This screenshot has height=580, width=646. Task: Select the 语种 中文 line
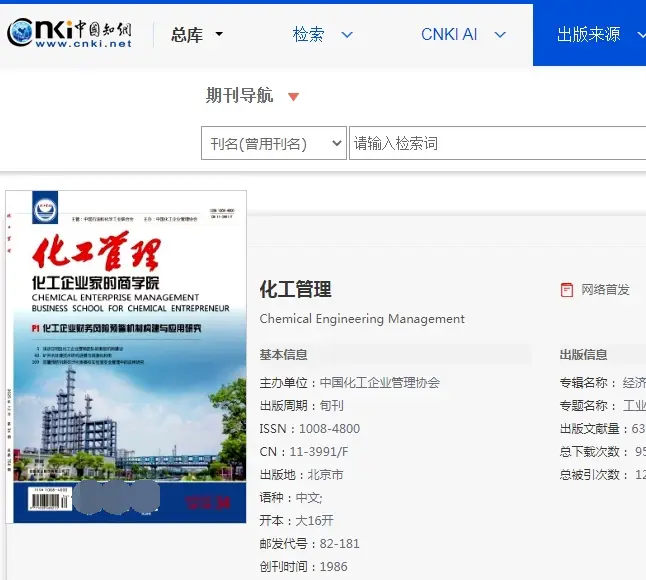click(x=291, y=498)
